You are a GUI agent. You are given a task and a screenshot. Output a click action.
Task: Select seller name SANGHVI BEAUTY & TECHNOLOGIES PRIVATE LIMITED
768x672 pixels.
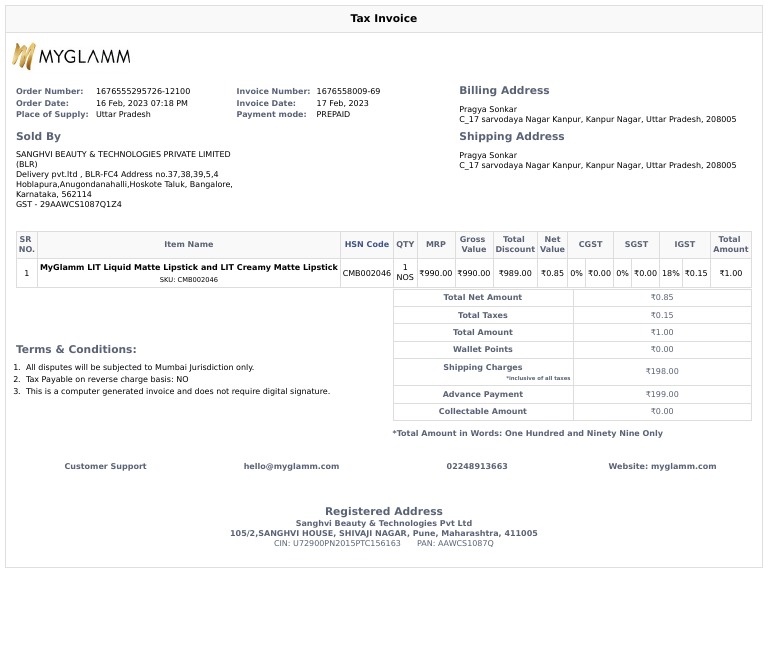point(123,154)
